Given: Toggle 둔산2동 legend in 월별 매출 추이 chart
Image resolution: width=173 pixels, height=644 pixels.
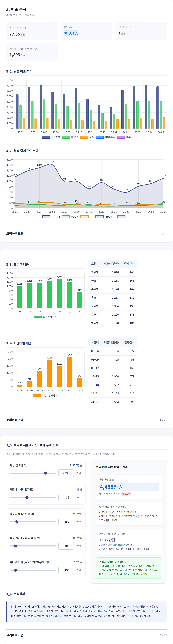Looking at the screenshot, I should (x=70, y=137).
